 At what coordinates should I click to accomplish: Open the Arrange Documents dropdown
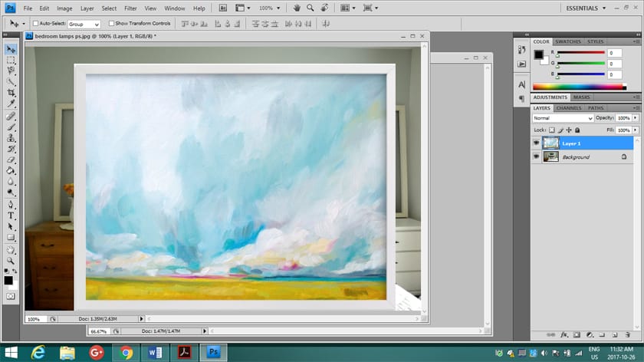pyautogui.click(x=348, y=8)
